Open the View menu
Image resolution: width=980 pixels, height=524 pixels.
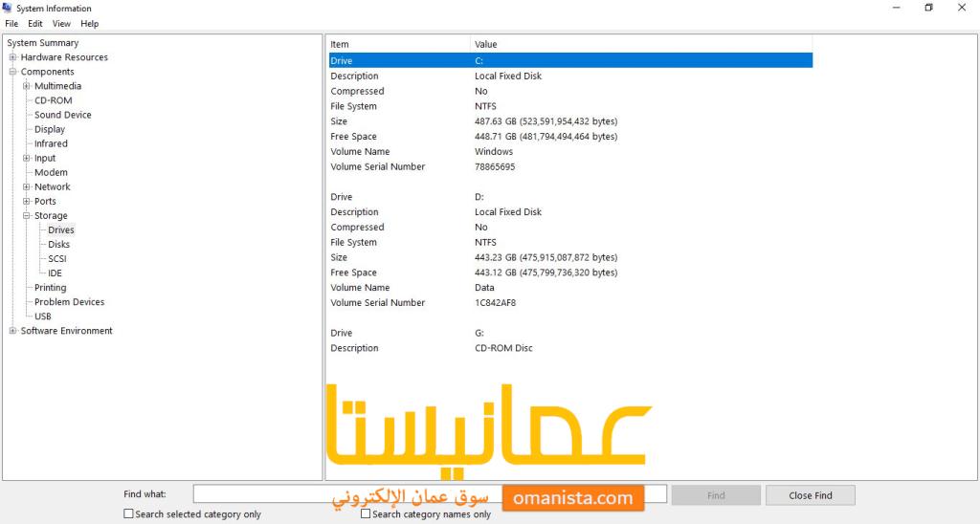coord(61,23)
